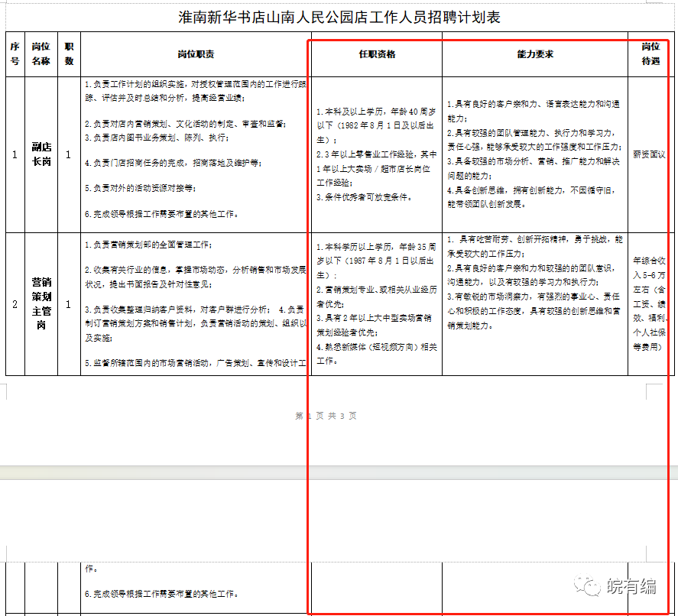The width and height of the screenshot is (678, 616).
Task: Select the "序号" column header
Action: click(x=15, y=54)
